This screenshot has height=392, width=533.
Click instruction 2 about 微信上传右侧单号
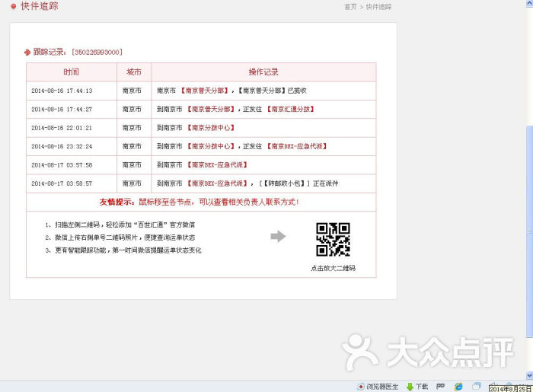point(120,237)
